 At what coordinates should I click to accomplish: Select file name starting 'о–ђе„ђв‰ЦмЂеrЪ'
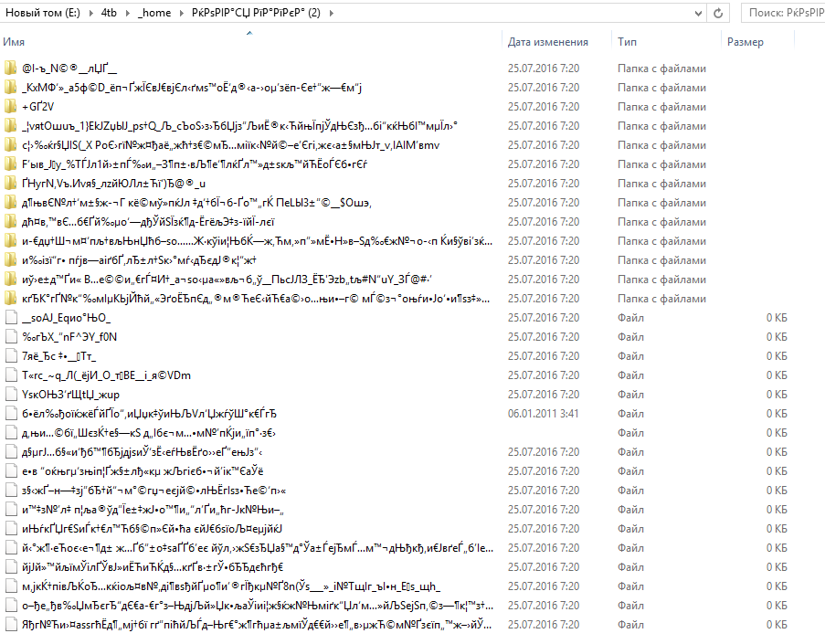click(258, 606)
